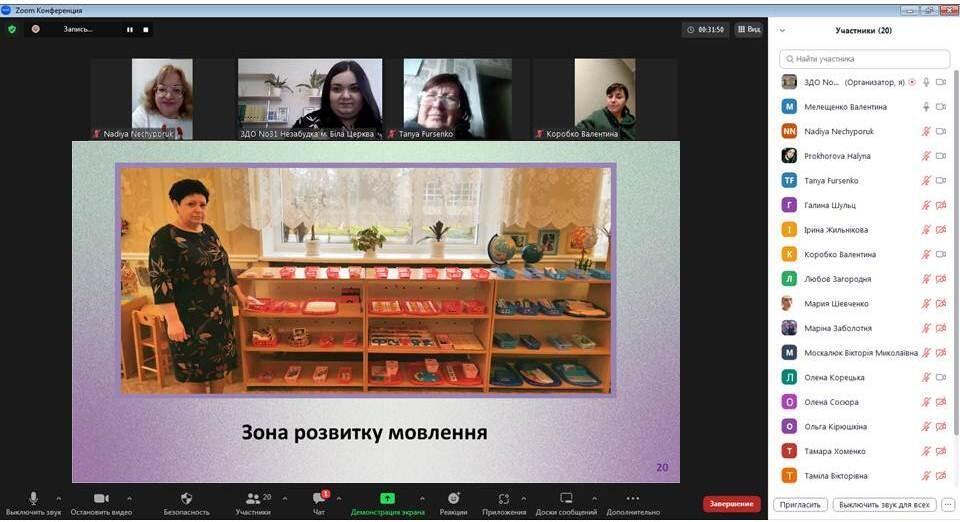Toggle camera icon for Галина Шульц
The image size is (960, 522).
tap(941, 205)
